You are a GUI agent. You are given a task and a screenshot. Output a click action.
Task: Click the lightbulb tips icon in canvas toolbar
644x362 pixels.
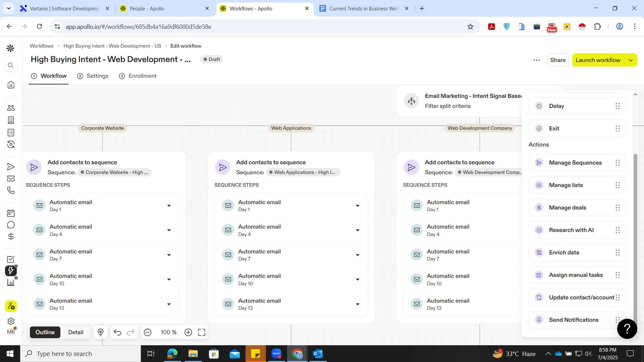point(100,332)
